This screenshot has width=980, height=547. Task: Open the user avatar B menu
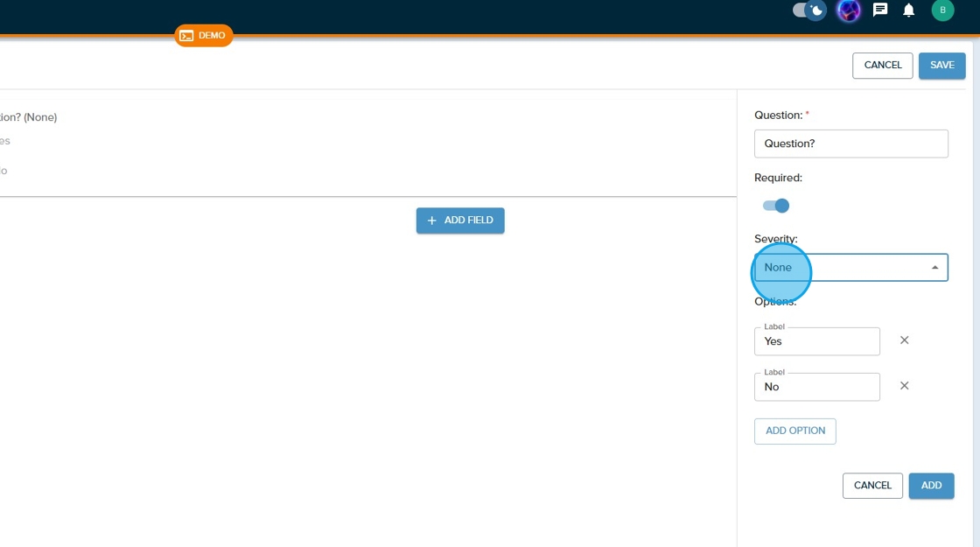tap(942, 11)
